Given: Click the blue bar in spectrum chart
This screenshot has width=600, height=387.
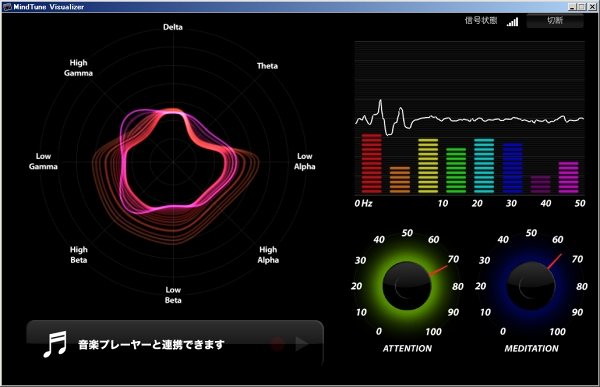Looking at the screenshot, I should 512,168.
